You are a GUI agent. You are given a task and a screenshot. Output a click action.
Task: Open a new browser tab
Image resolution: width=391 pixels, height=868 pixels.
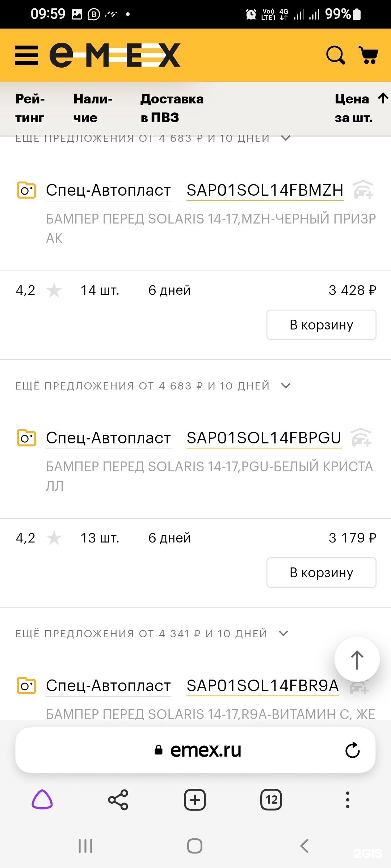click(x=195, y=800)
